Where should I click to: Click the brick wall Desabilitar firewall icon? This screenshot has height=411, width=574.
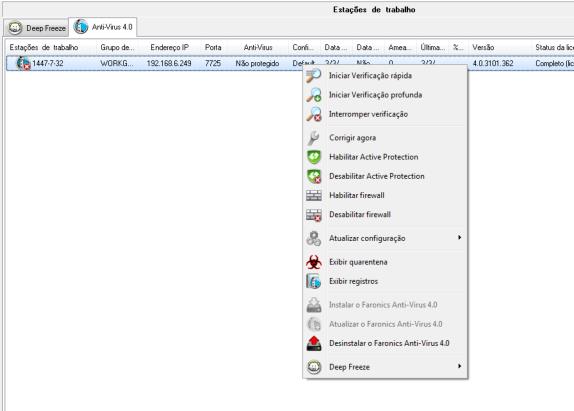(314, 215)
